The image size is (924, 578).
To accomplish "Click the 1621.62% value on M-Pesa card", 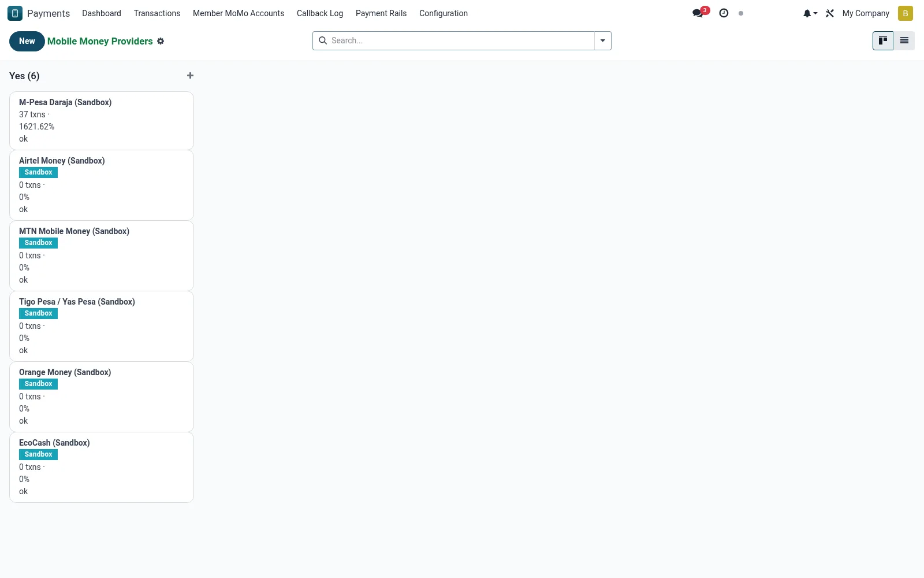I will click(x=37, y=127).
